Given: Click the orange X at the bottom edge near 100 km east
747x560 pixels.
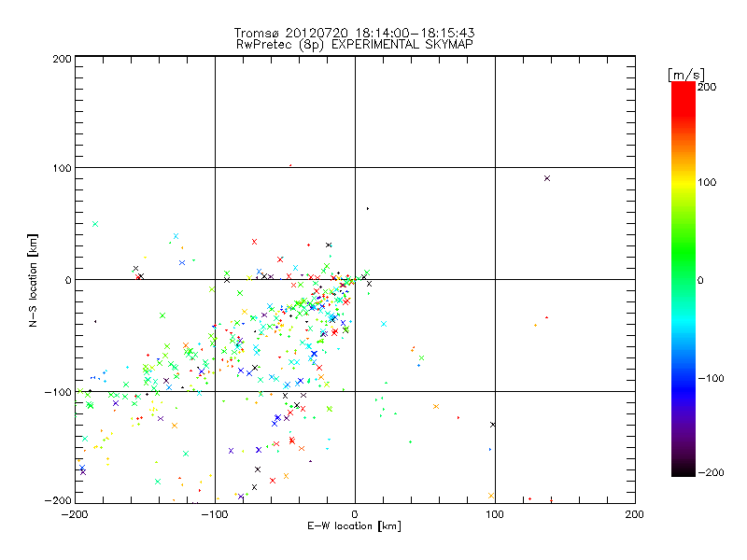Looking at the screenshot, I should click(x=491, y=496).
